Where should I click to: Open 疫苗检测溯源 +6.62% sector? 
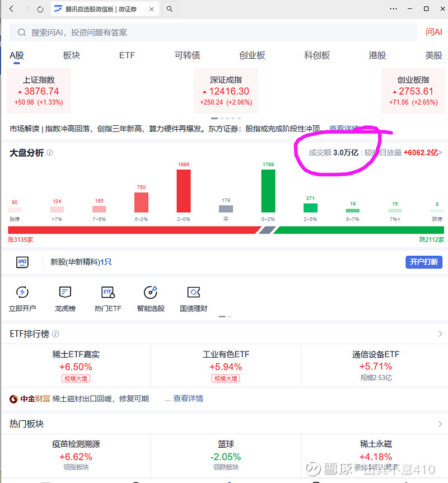tap(76, 456)
